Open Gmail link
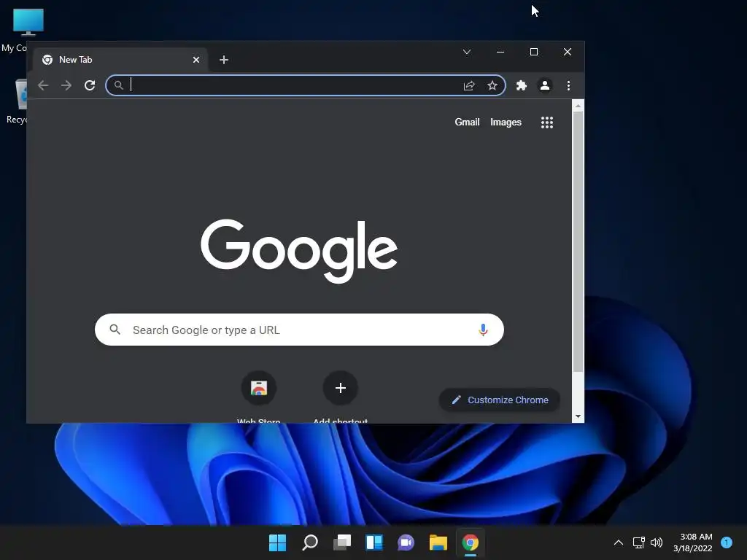747x560 pixels. tap(467, 122)
